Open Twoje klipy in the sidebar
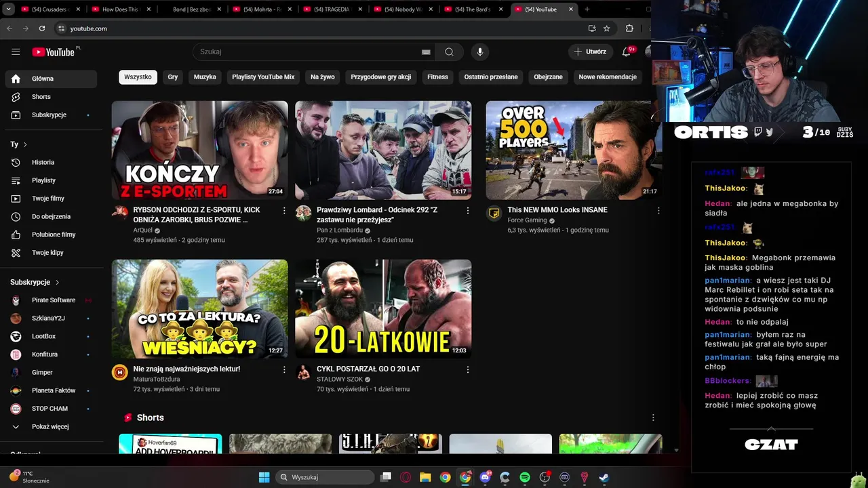Screen dimensions: 868x488 click(x=51, y=253)
